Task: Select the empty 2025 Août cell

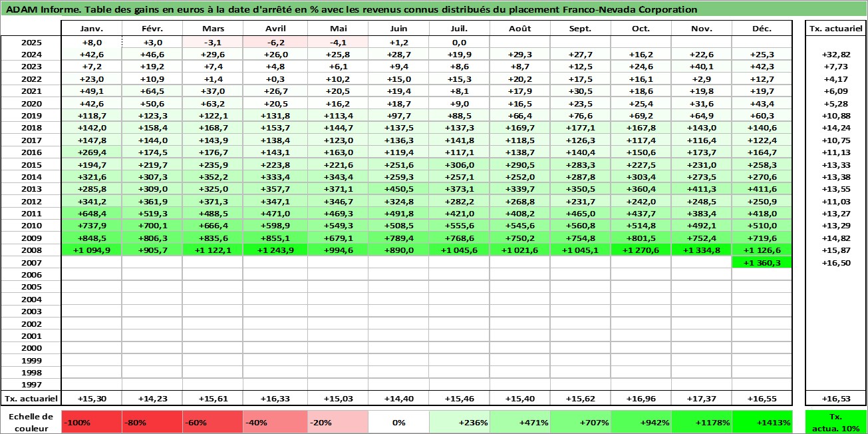Action: click(x=520, y=42)
